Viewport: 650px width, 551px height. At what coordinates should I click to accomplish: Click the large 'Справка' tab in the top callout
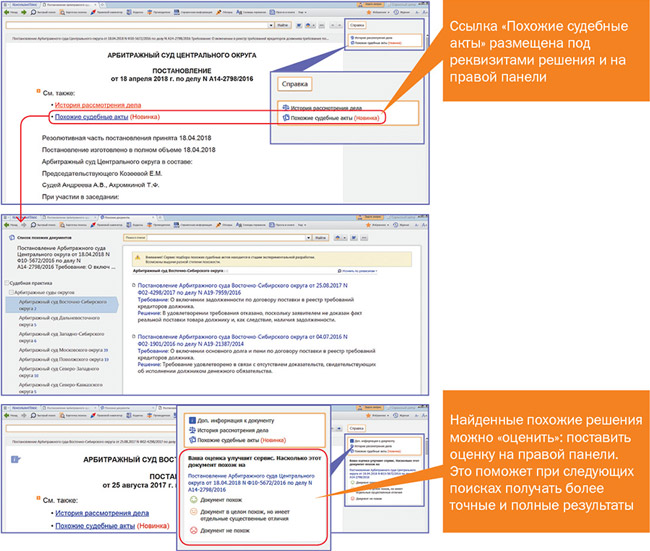[295, 84]
